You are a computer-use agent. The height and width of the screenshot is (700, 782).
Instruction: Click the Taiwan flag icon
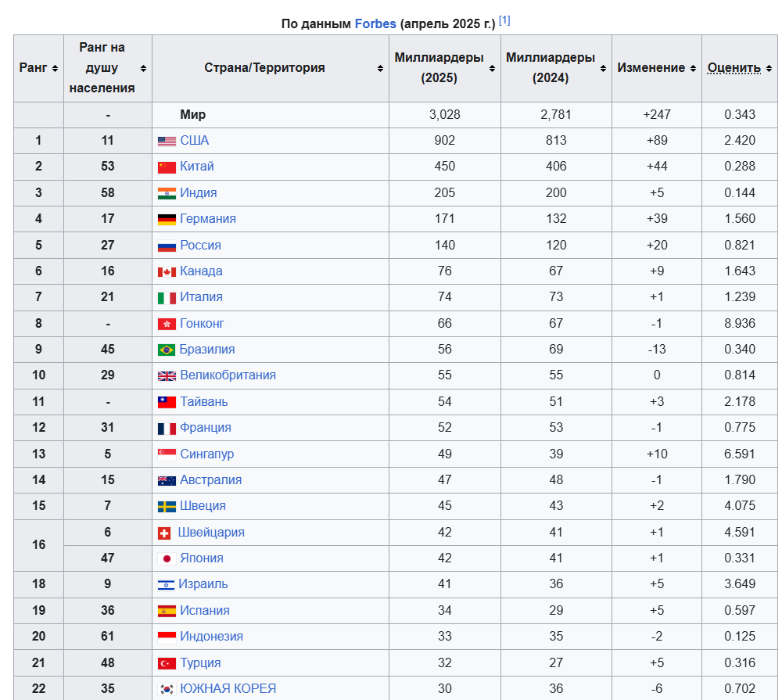[x=167, y=402]
